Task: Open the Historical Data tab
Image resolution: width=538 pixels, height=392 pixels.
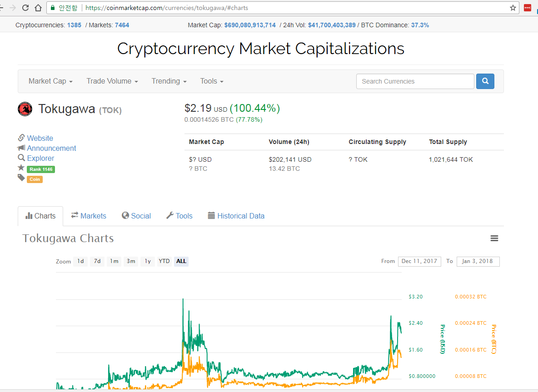Action: coord(236,216)
